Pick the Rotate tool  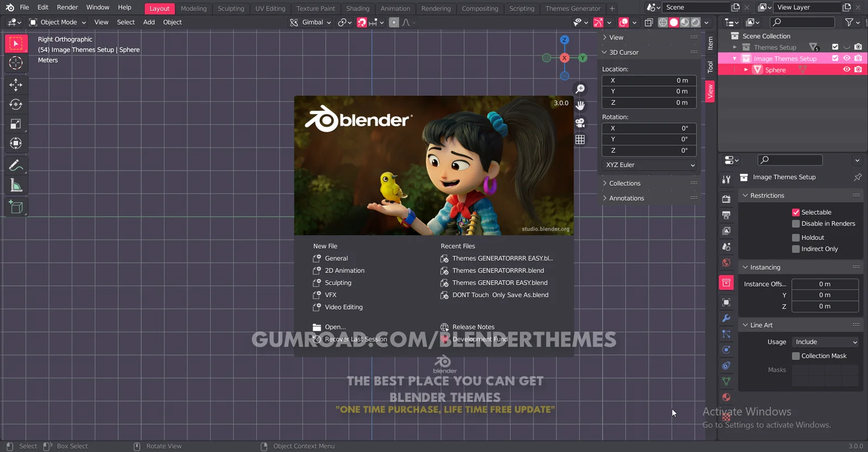pyautogui.click(x=16, y=104)
